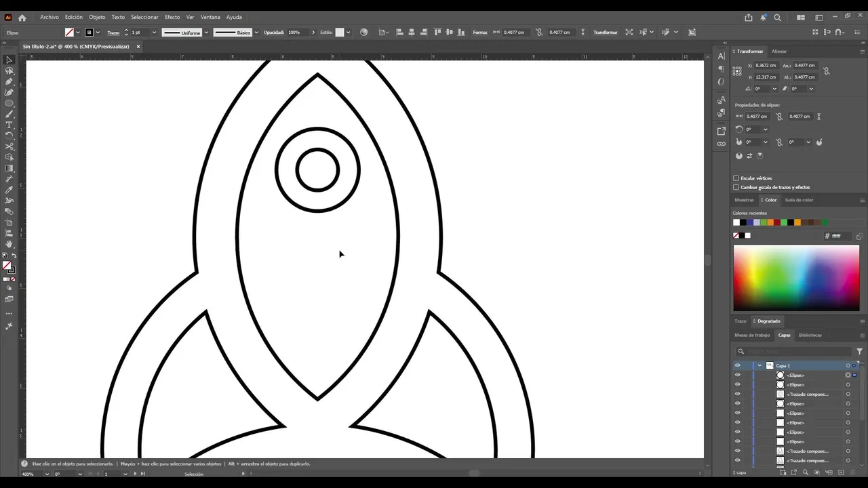Image resolution: width=868 pixels, height=488 pixels.
Task: Open the Objeto menu
Action: [x=97, y=17]
